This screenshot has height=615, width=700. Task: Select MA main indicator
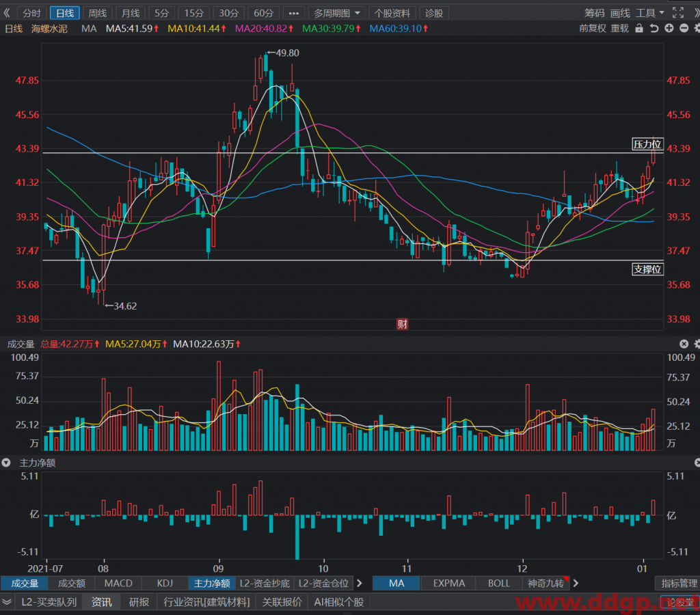click(x=396, y=583)
